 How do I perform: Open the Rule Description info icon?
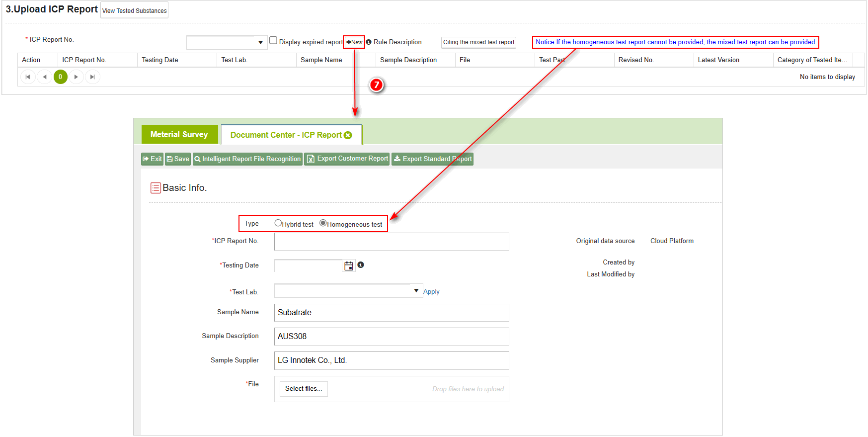click(369, 42)
